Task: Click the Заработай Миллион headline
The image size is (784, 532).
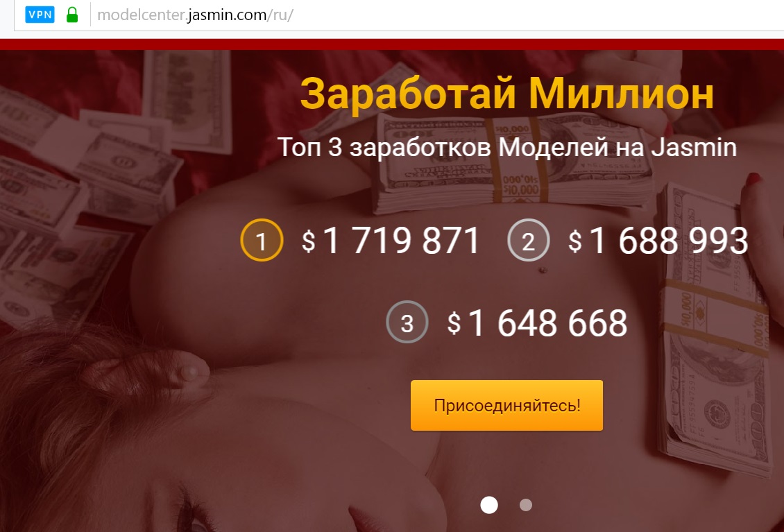Action: click(x=507, y=94)
